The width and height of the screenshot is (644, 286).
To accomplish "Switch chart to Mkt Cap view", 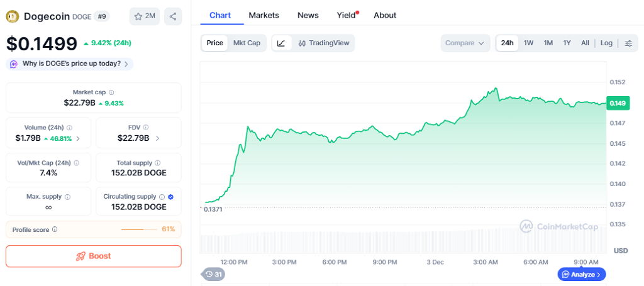I will [247, 43].
